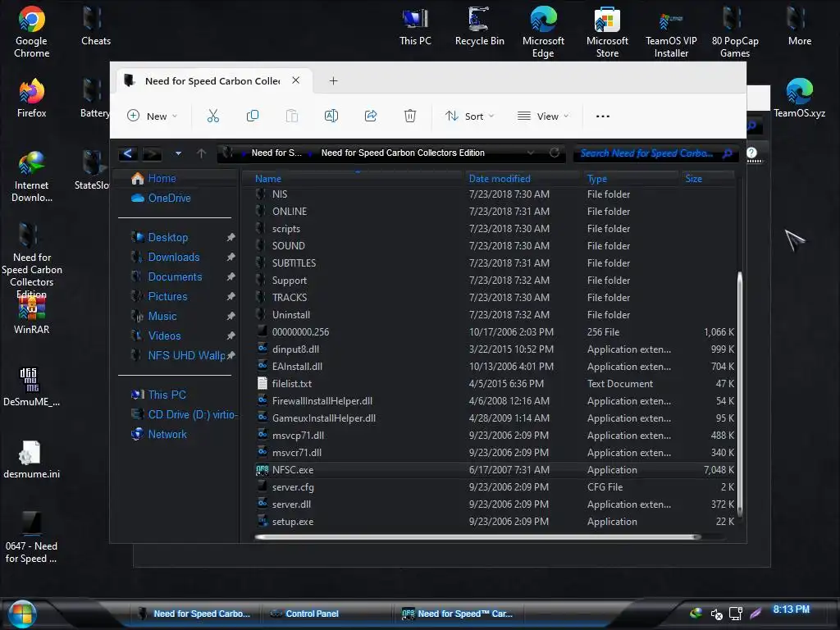The image size is (840, 630).
Task: Open DeSmuME desktop icon
Action: (32, 386)
